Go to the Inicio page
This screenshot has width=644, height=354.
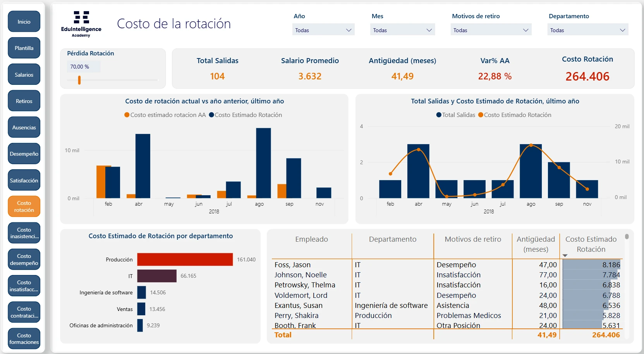(24, 22)
